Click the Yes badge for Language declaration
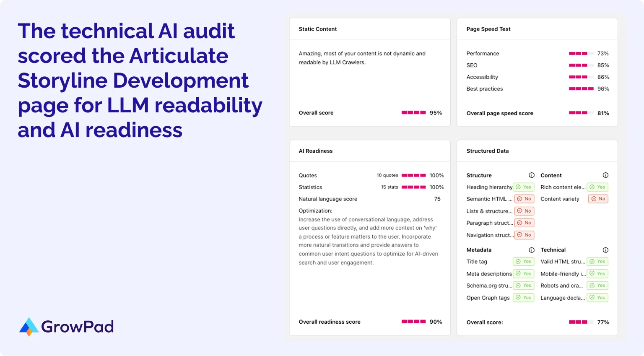The image size is (644, 356). pyautogui.click(x=597, y=298)
